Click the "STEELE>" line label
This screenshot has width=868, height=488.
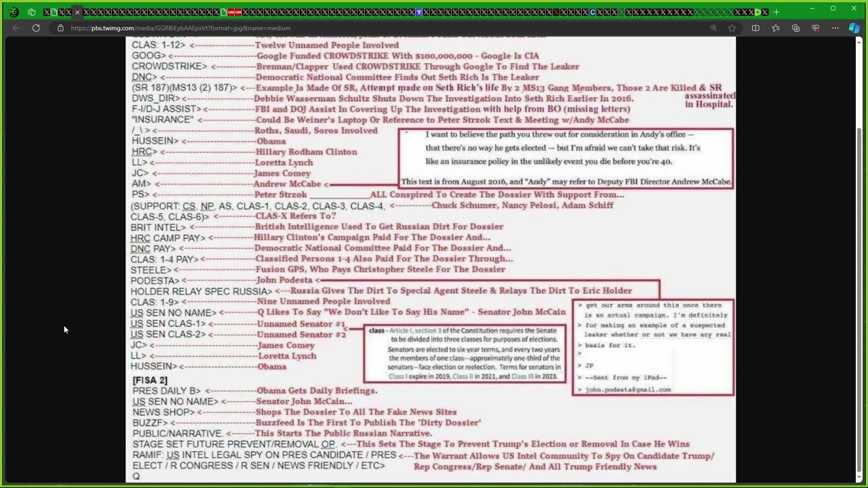(151, 270)
